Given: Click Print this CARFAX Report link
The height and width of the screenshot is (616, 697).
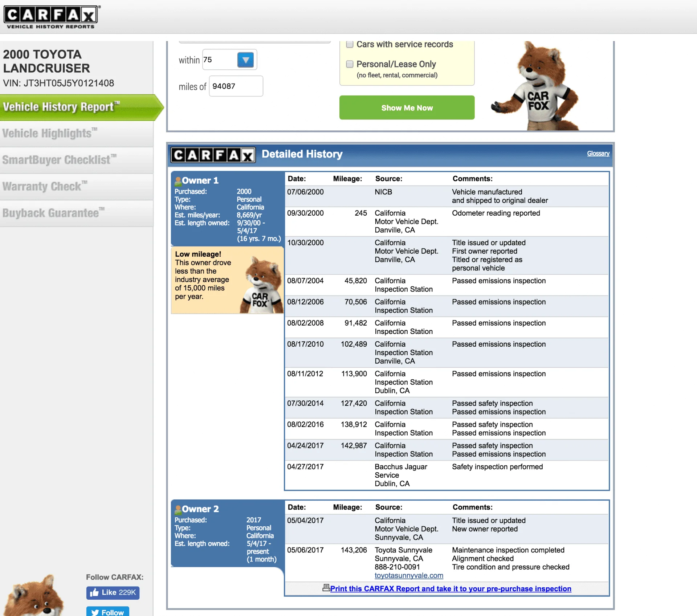Looking at the screenshot, I should [451, 589].
